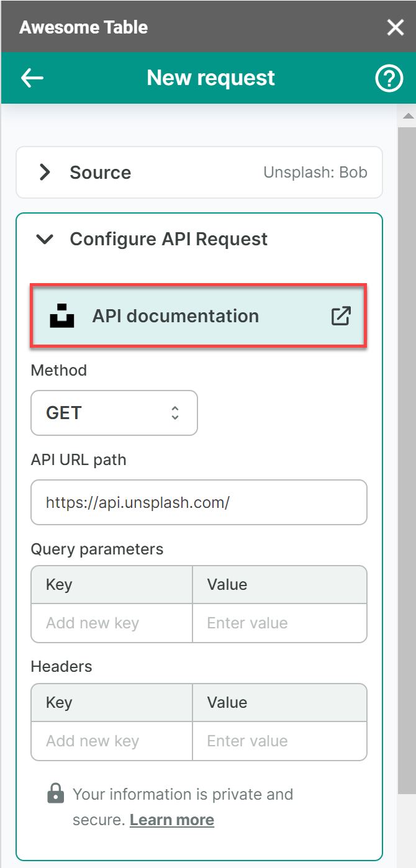Click the Unsplash: Bob source label
Image resolution: width=416 pixels, height=868 pixels.
pyautogui.click(x=315, y=172)
